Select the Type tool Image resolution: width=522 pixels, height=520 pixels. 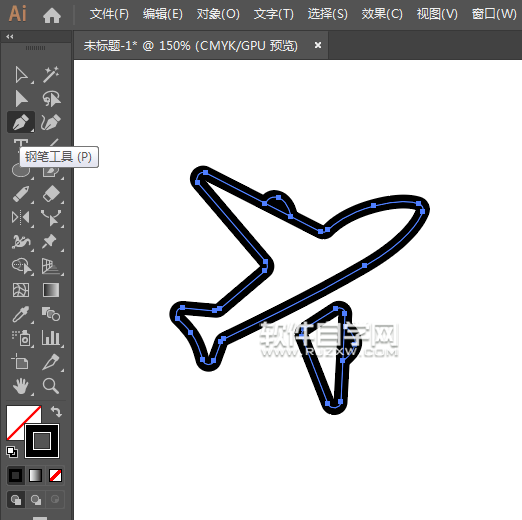pyautogui.click(x=20, y=143)
